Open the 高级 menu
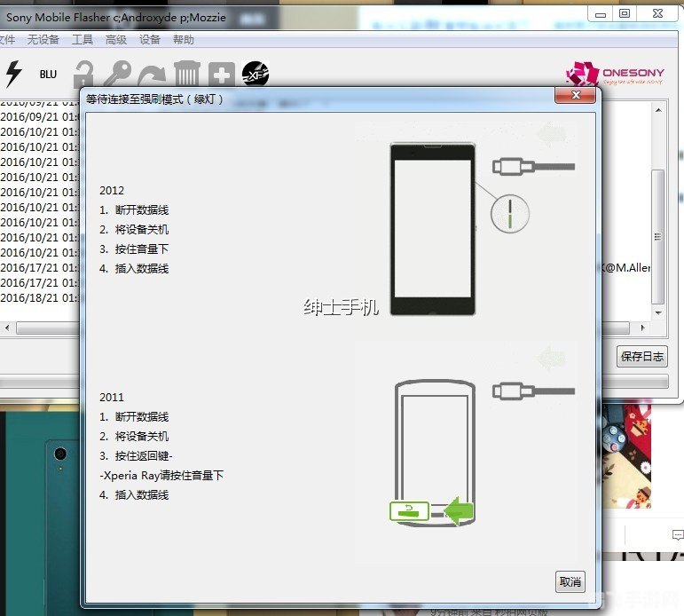This screenshot has width=684, height=616. click(116, 40)
